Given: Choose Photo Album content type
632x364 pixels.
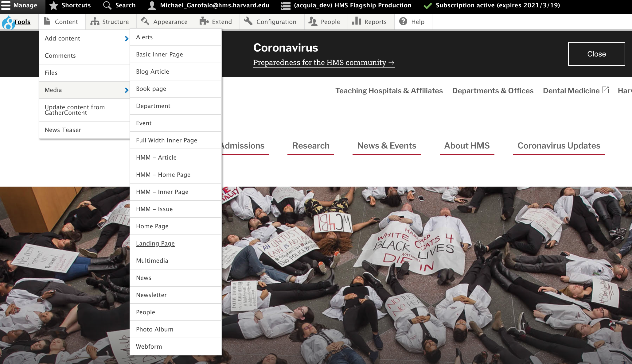Looking at the screenshot, I should point(176,329).
